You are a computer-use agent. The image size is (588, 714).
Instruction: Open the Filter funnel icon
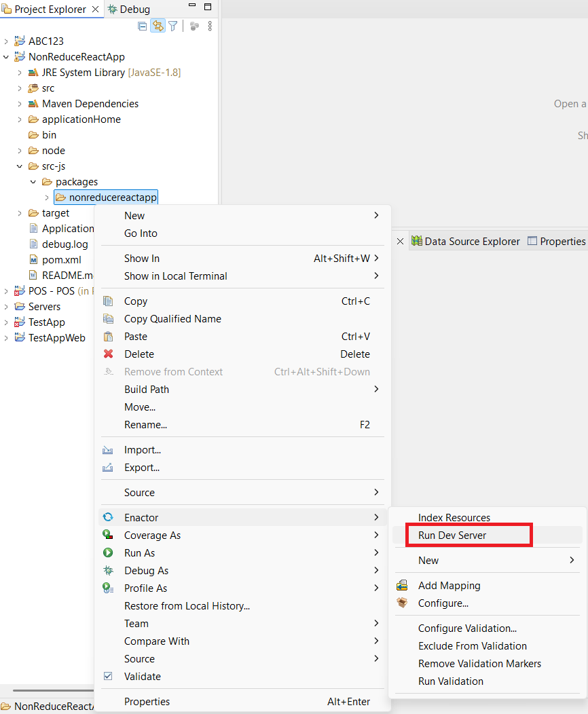click(173, 26)
